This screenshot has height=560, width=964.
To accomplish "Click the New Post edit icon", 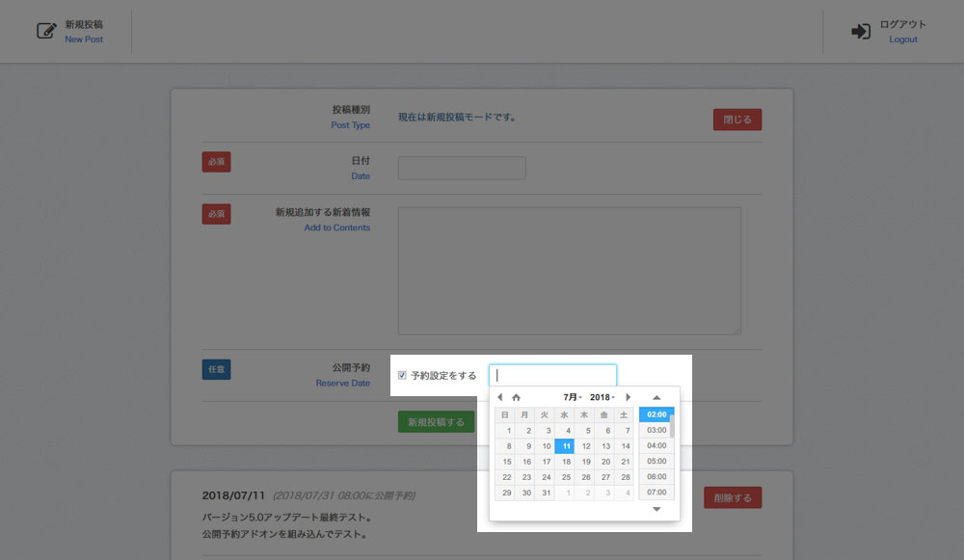I will pyautogui.click(x=46, y=31).
